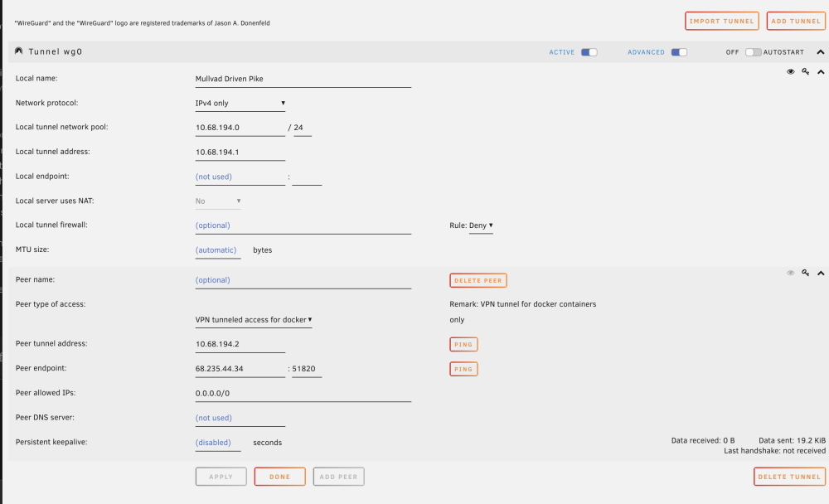Click the ADD TUNNEL button
The height and width of the screenshot is (504, 829).
(796, 22)
